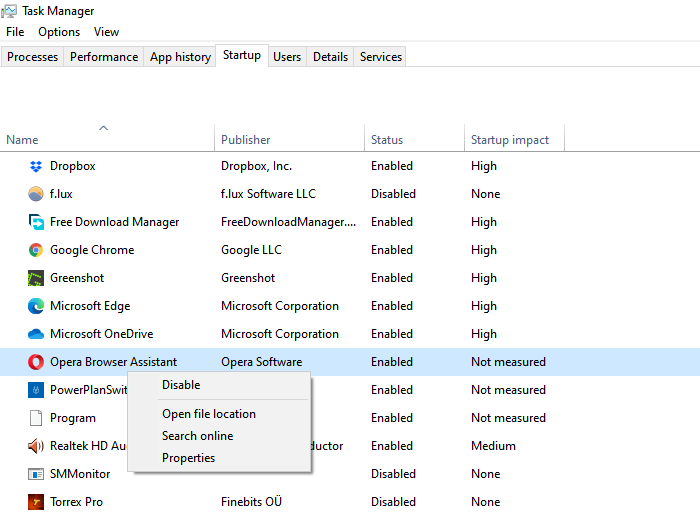This screenshot has height=516, width=700.
Task: Click the Opera Browser Assistant name
Action: 113,362
